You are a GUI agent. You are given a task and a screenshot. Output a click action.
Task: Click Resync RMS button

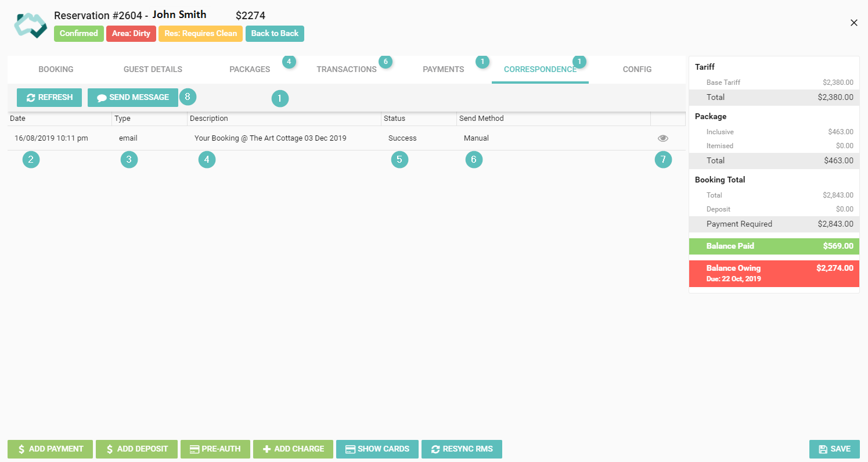462,449
